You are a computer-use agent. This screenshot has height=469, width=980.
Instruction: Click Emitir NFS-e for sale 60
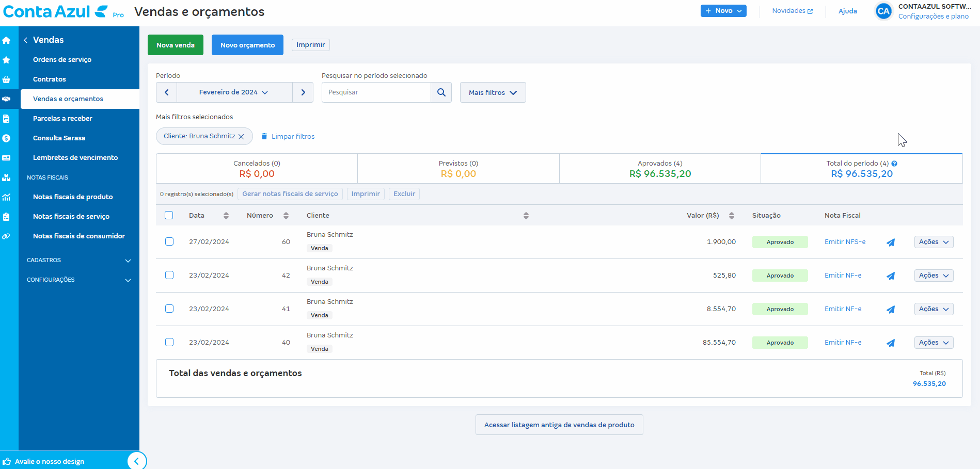tap(845, 242)
